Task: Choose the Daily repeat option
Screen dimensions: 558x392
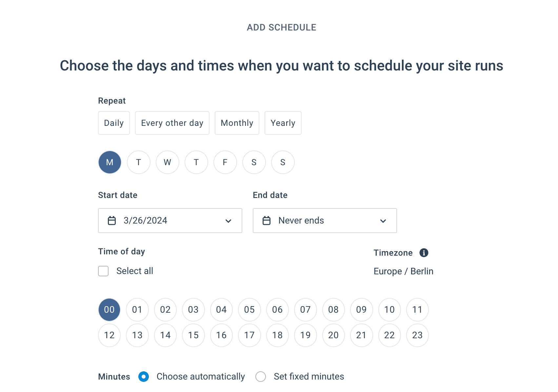Action: point(114,123)
